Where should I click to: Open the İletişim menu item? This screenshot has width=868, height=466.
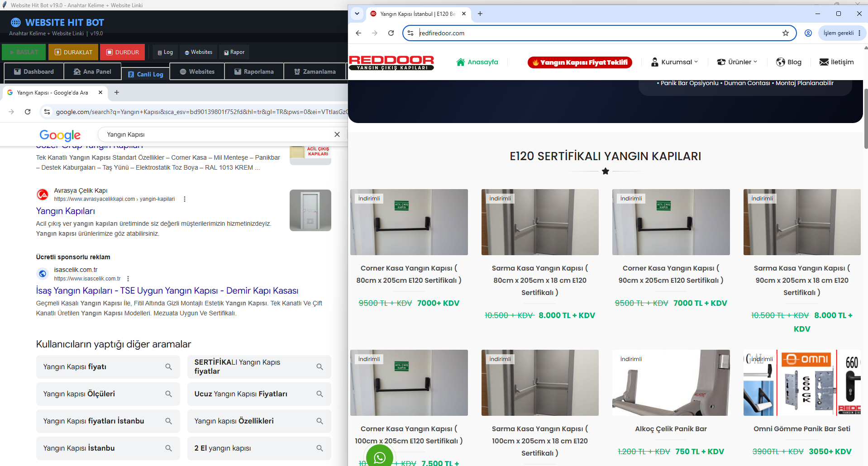tap(837, 62)
